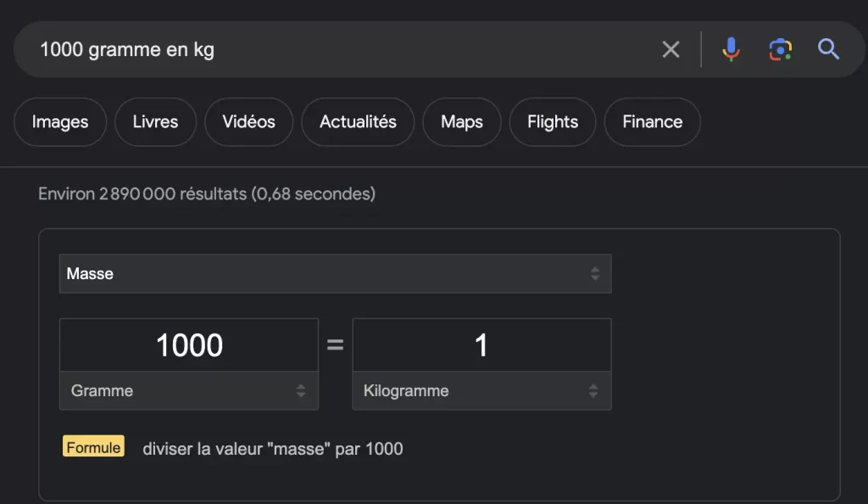Start voice search with microphone icon

point(731,50)
